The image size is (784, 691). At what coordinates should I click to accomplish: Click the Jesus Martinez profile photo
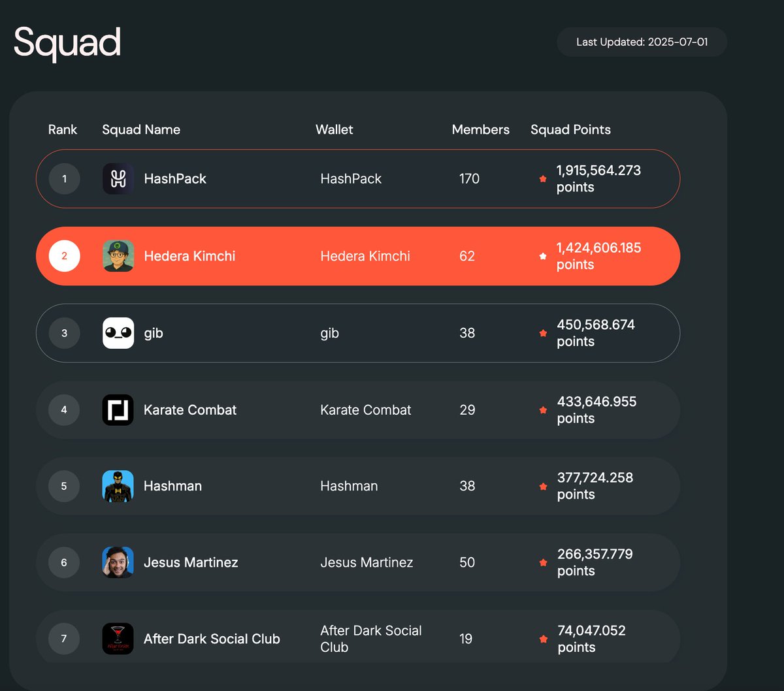(x=118, y=562)
